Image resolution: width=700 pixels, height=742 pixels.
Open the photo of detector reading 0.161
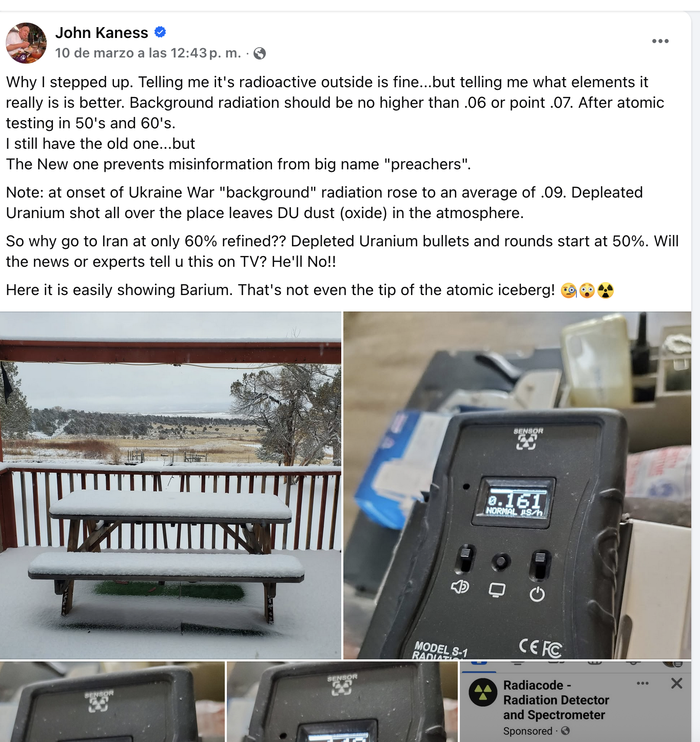click(x=517, y=485)
